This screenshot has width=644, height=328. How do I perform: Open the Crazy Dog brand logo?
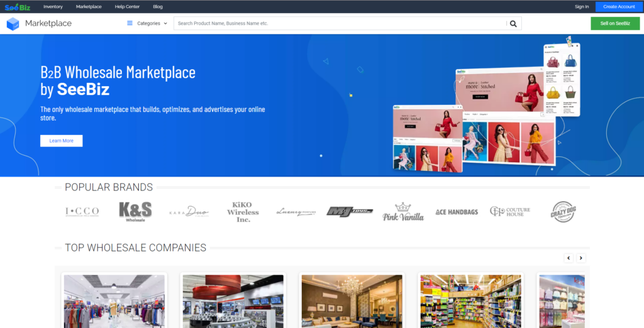pos(562,212)
